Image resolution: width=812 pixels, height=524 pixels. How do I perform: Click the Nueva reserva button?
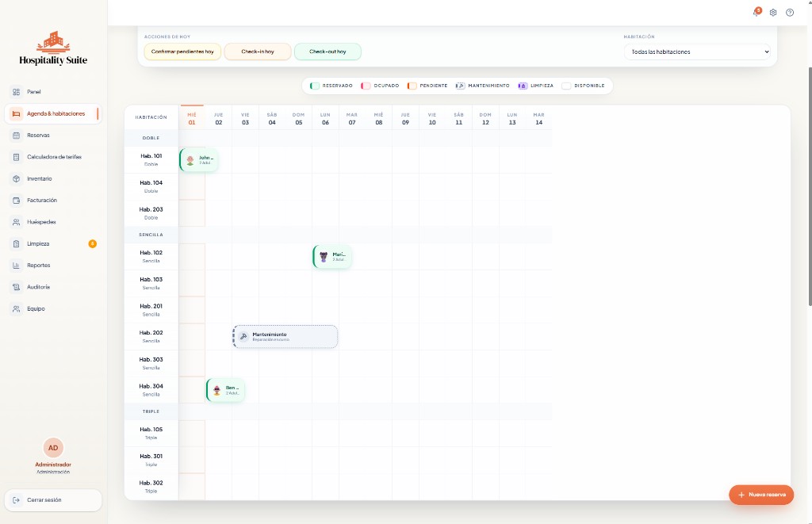pos(761,495)
